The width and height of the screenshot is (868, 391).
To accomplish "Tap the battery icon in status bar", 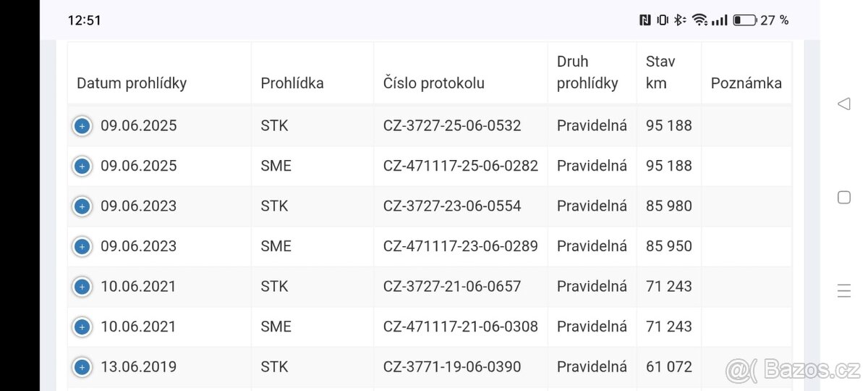I will (744, 20).
